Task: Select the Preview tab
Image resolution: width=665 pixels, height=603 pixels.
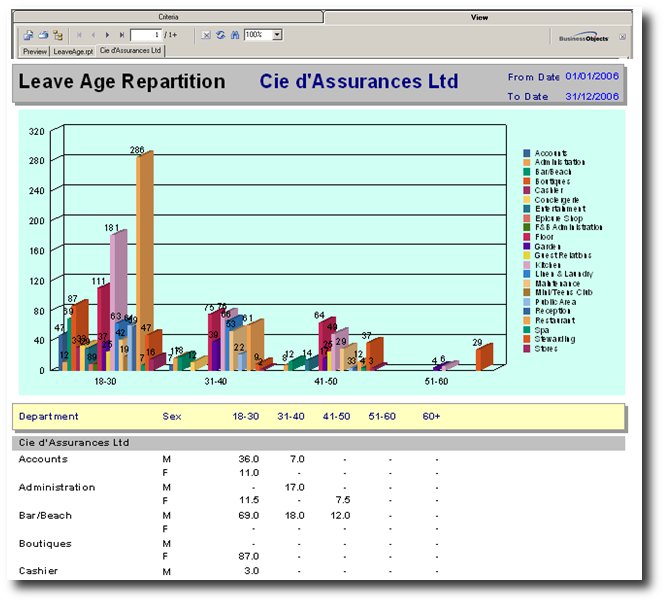Action: coord(35,50)
